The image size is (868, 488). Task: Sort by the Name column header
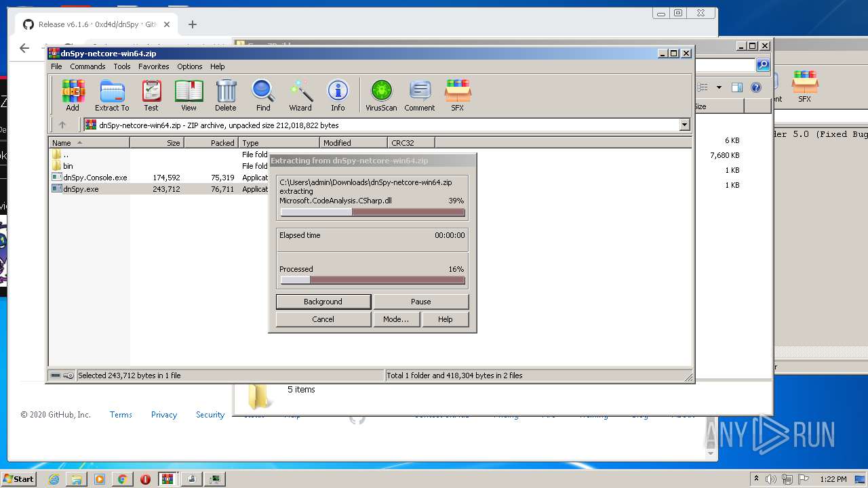click(x=90, y=143)
